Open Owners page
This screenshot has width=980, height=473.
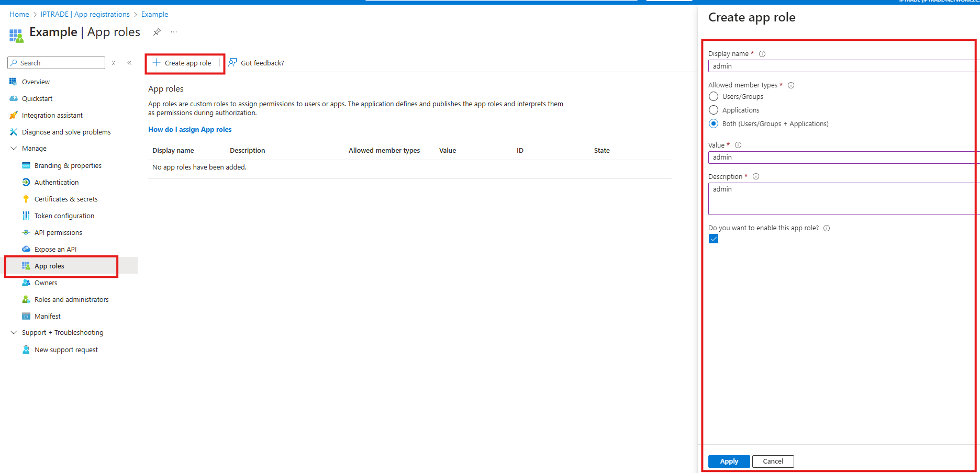click(x=46, y=283)
